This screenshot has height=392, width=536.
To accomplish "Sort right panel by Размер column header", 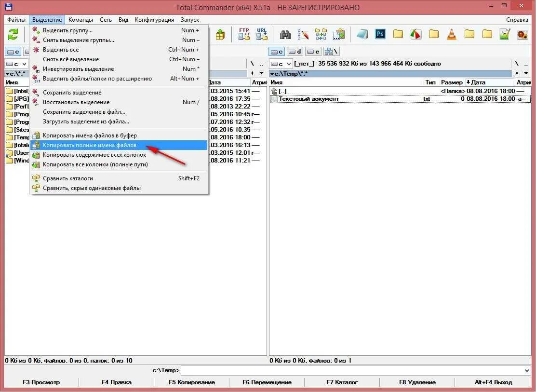I will click(452, 82).
